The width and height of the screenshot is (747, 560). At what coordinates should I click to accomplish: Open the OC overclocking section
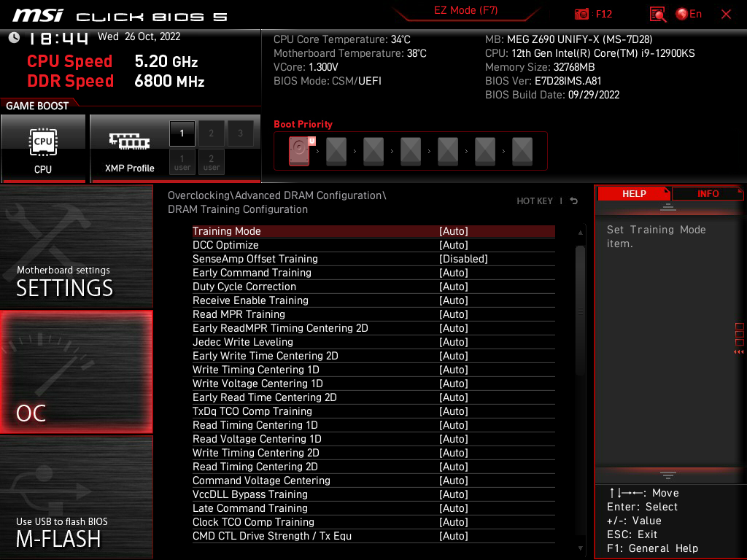click(76, 373)
